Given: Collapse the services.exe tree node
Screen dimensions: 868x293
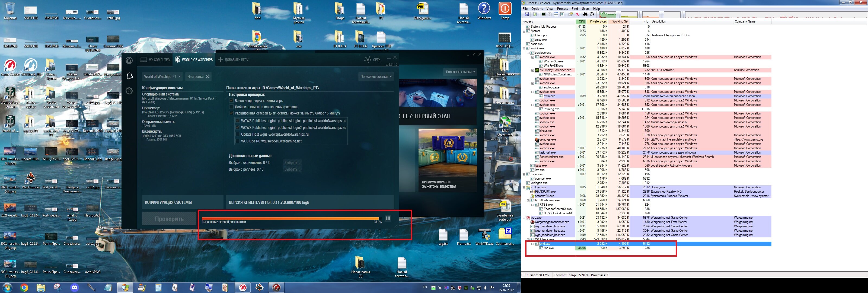Looking at the screenshot, I should 528,53.
